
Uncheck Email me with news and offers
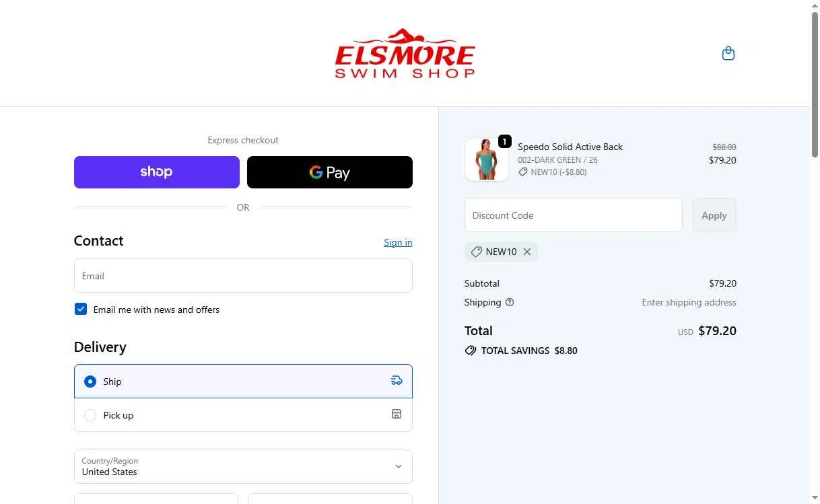tap(81, 309)
